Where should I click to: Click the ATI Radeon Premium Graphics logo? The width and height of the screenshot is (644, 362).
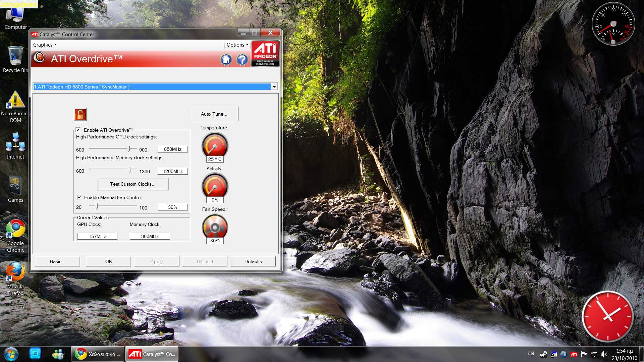pos(265,54)
